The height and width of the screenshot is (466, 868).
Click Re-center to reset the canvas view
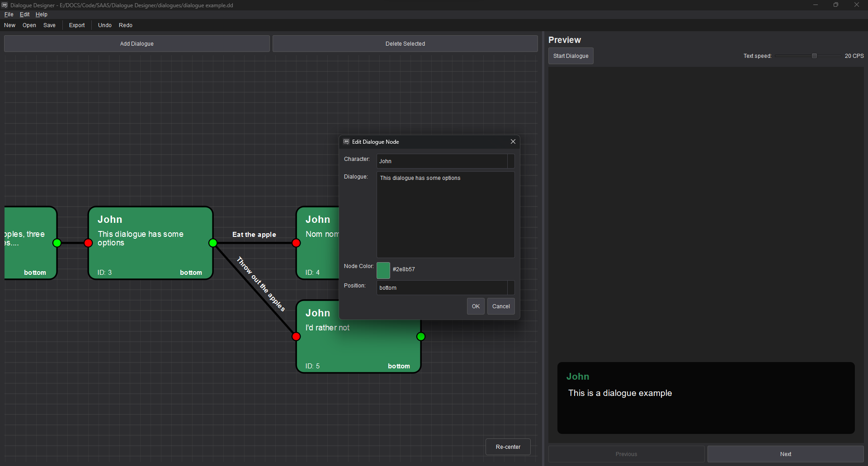508,447
